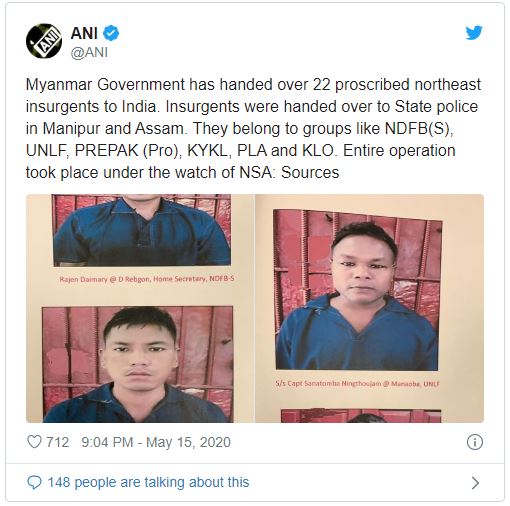Click the blue verified badge

click(x=111, y=33)
